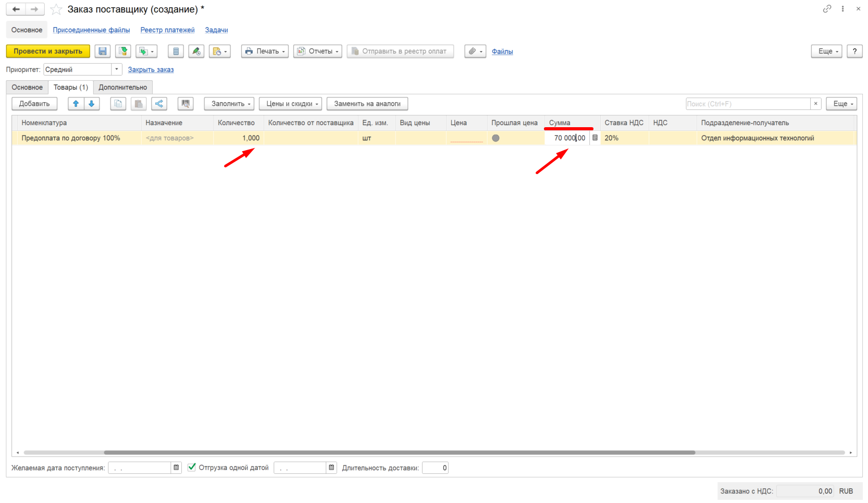Open the Печать dropdown
This screenshot has width=868, height=503.
(x=265, y=51)
